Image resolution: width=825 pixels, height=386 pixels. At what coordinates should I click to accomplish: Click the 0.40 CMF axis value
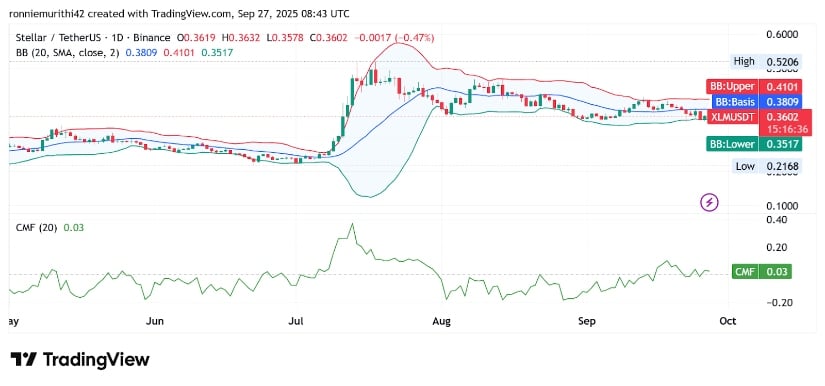778,220
